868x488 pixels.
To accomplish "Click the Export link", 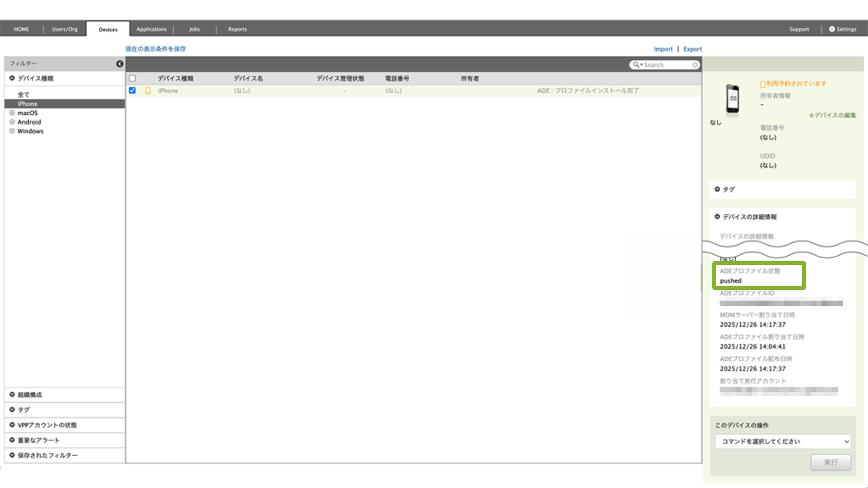I will [x=692, y=49].
